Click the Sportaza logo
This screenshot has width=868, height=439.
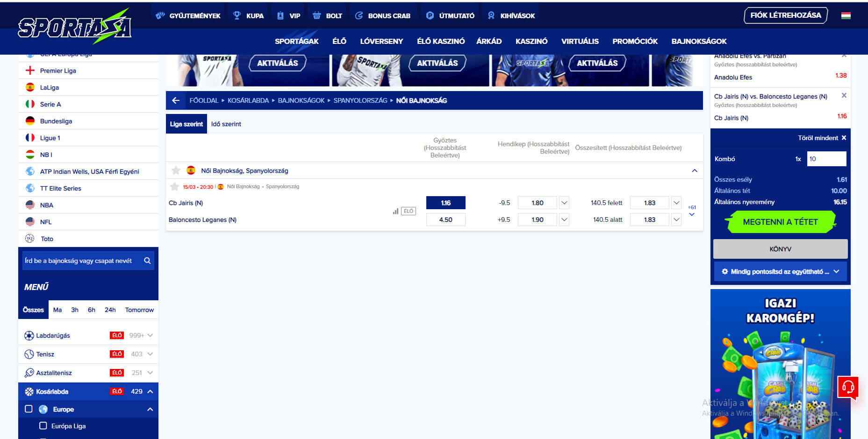[75, 27]
